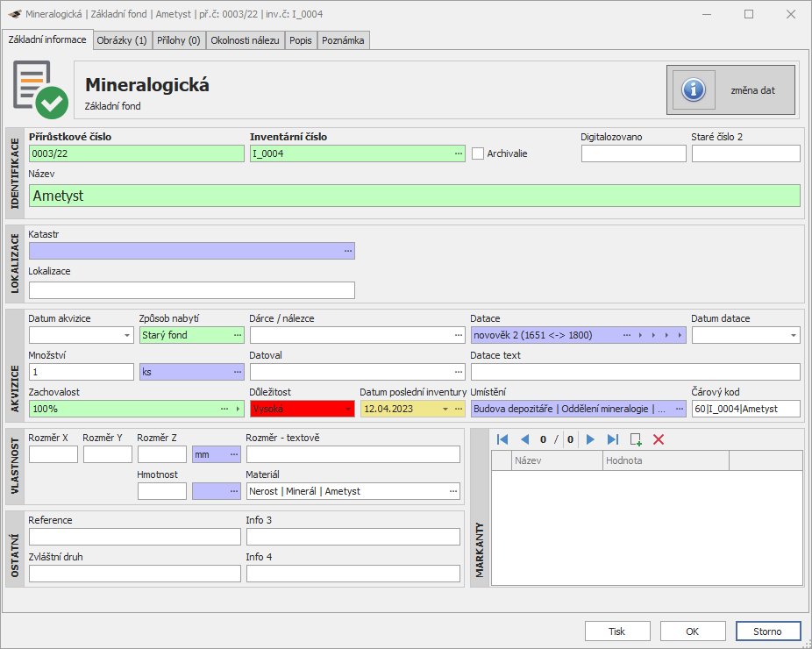Open the Datum poslední inventury ellipsis button

[x=459, y=409]
